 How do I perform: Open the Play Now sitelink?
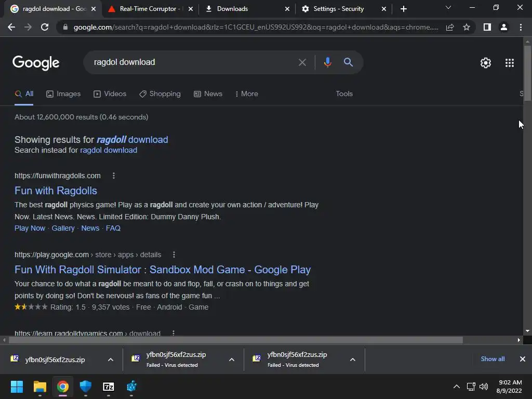[30, 229]
